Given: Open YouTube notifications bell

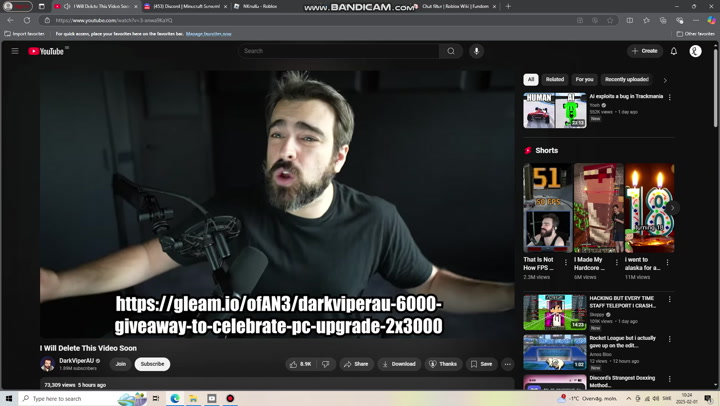Looking at the screenshot, I should tap(674, 51).
